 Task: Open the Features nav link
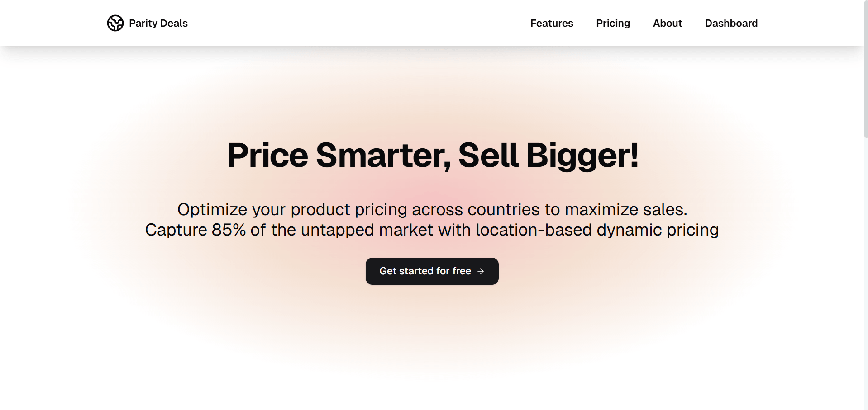552,23
